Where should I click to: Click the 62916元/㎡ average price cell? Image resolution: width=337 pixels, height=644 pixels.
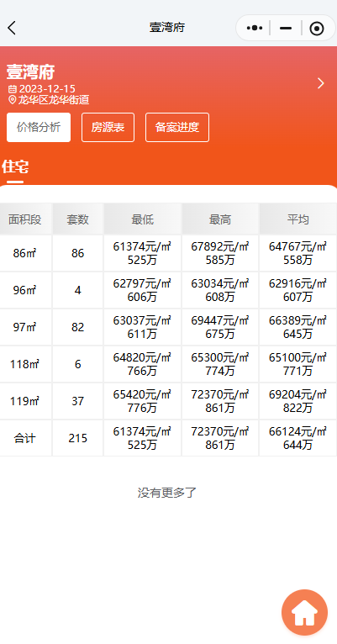pos(298,290)
